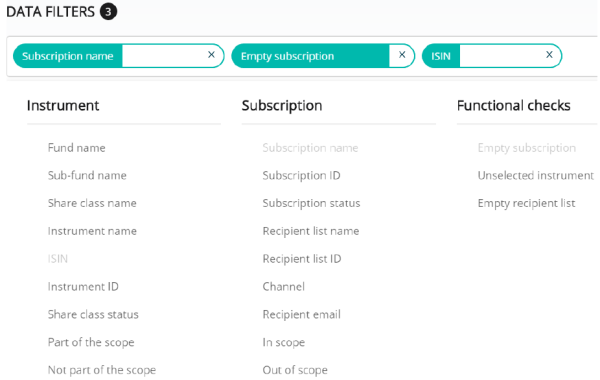Select greyed-out Empty subscription check option

pyautogui.click(x=527, y=148)
